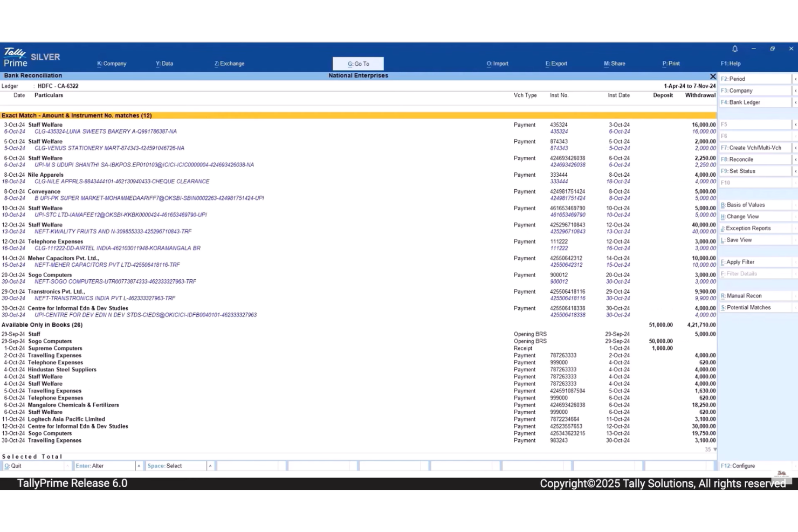Image resolution: width=798 pixels, height=532 pixels.
Task: Open the P: Print menu
Action: coord(671,63)
